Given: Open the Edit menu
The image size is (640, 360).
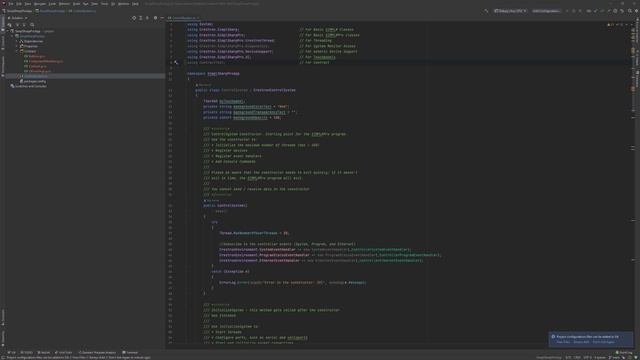Looking at the screenshot, I should tap(19, 4).
